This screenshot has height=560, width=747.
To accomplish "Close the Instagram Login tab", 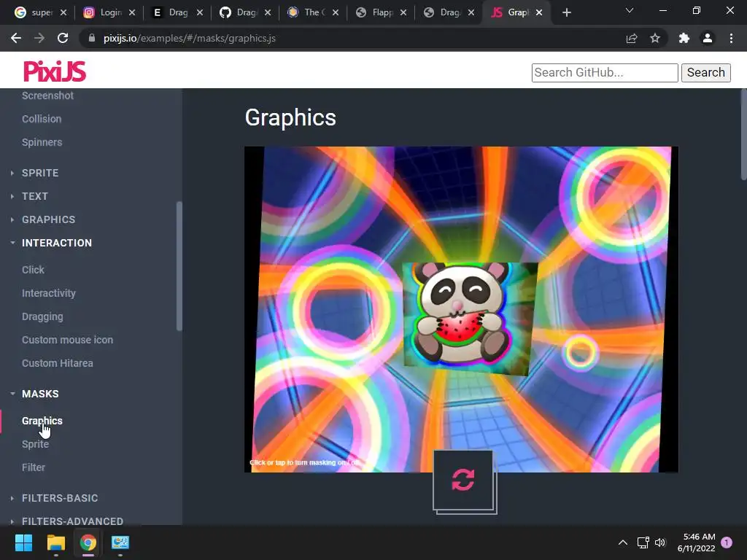I will click(132, 13).
